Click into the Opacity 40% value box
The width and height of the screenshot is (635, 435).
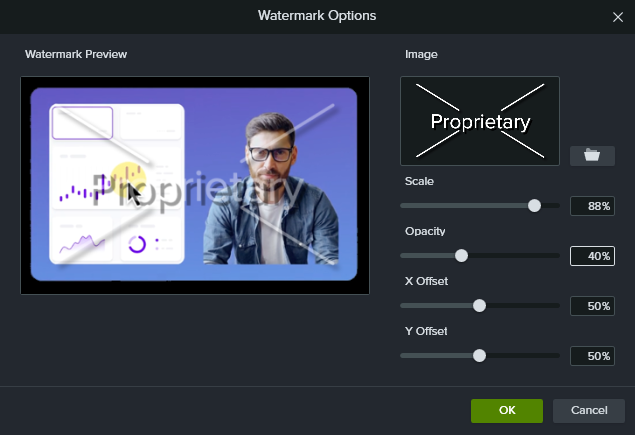(592, 256)
